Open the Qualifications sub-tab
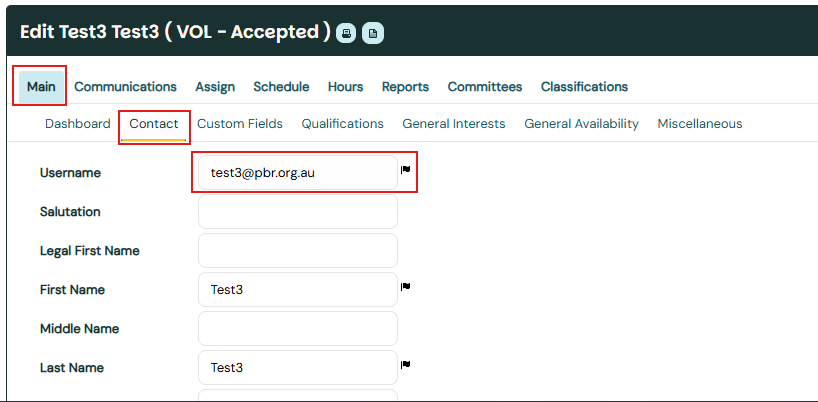Image resolution: width=818 pixels, height=402 pixels. (x=342, y=124)
